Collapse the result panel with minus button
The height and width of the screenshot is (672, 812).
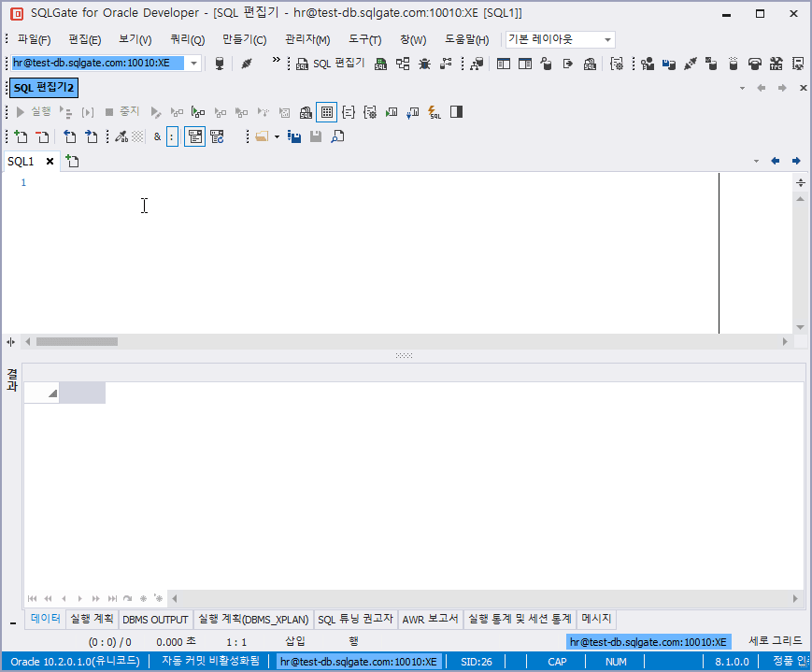[13, 623]
